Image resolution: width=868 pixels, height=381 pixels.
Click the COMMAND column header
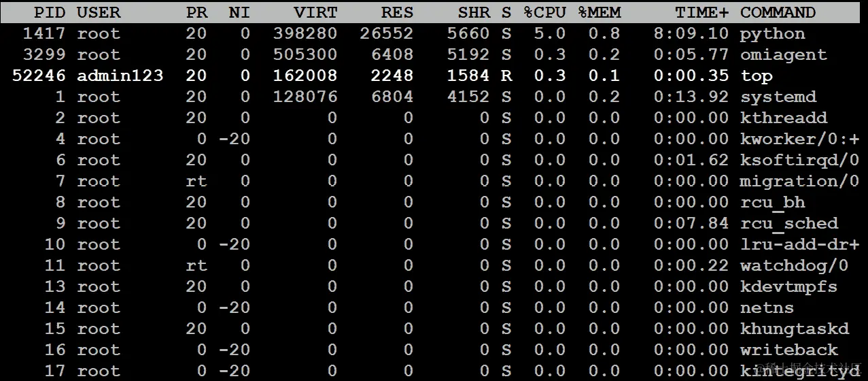click(x=778, y=12)
